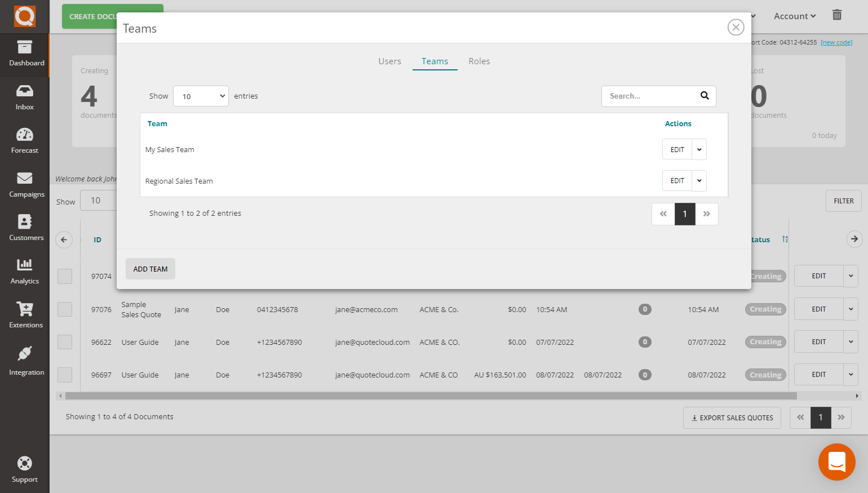The image size is (868, 493).
Task: Open the Analytics panel
Action: click(24, 272)
